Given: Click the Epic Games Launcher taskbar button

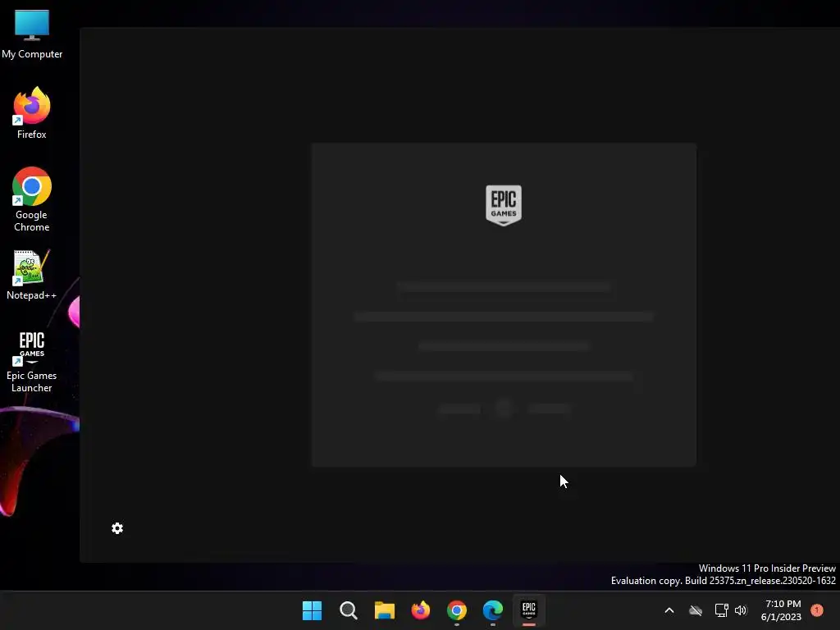Looking at the screenshot, I should [529, 610].
